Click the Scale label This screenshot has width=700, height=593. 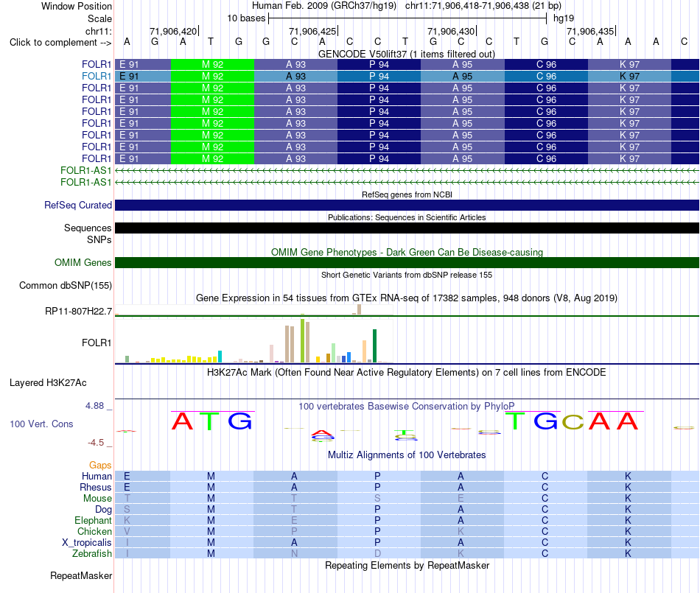point(99,18)
